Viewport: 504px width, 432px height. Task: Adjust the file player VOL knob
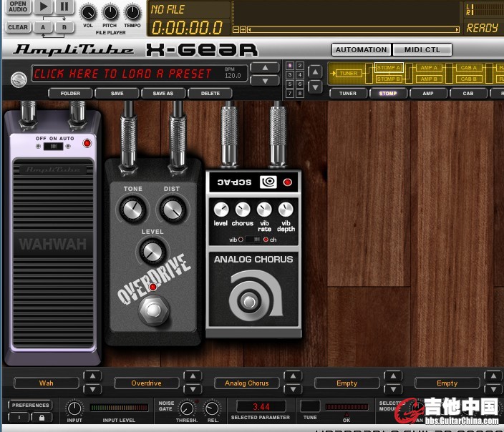[88, 13]
